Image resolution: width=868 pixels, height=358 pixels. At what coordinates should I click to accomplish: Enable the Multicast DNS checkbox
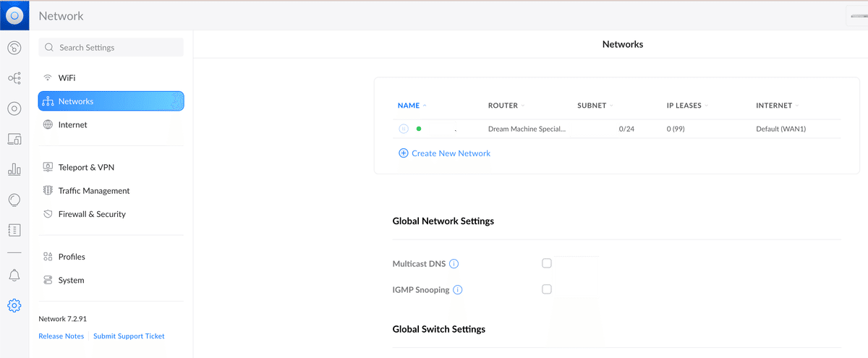tap(547, 263)
